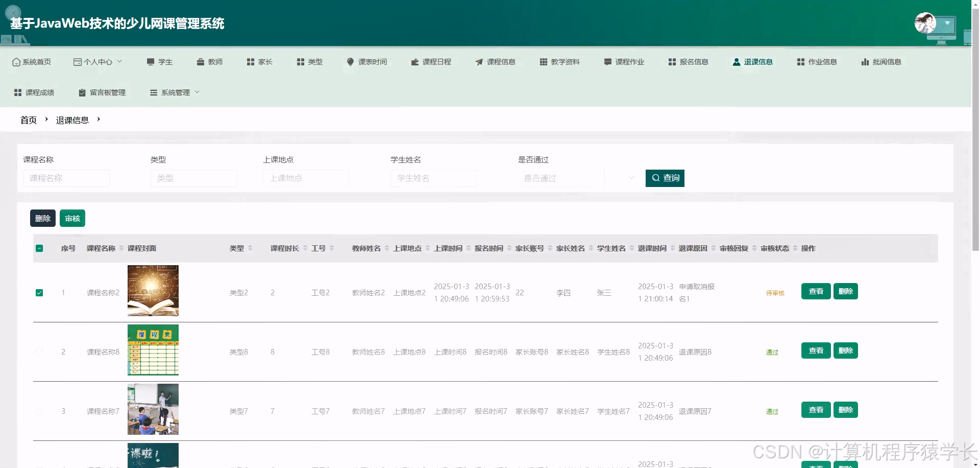Image resolution: width=980 pixels, height=468 pixels.
Task: Sort by 退课时间 column
Action: coord(673,248)
